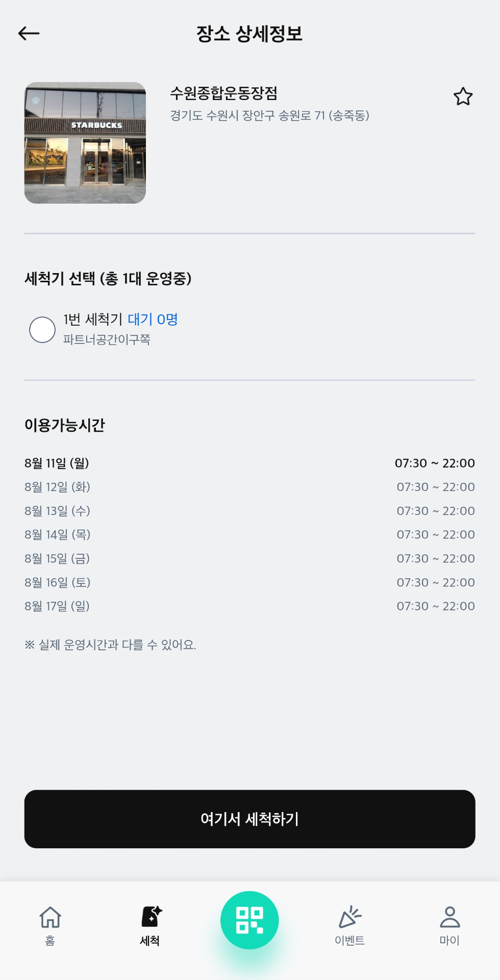Favorite this place with the star icon
This screenshot has width=500, height=980.
coord(463,96)
